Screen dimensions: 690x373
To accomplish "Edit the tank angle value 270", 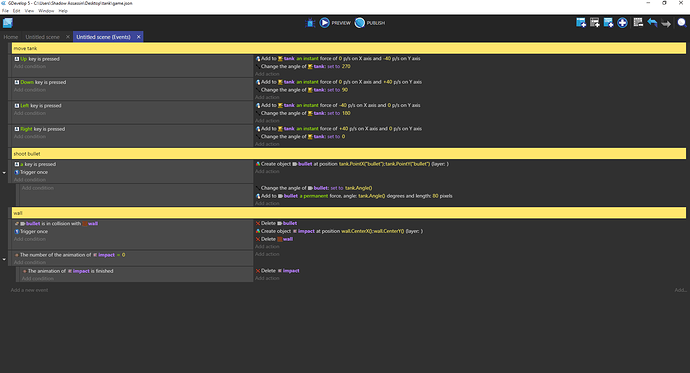I will [x=346, y=66].
